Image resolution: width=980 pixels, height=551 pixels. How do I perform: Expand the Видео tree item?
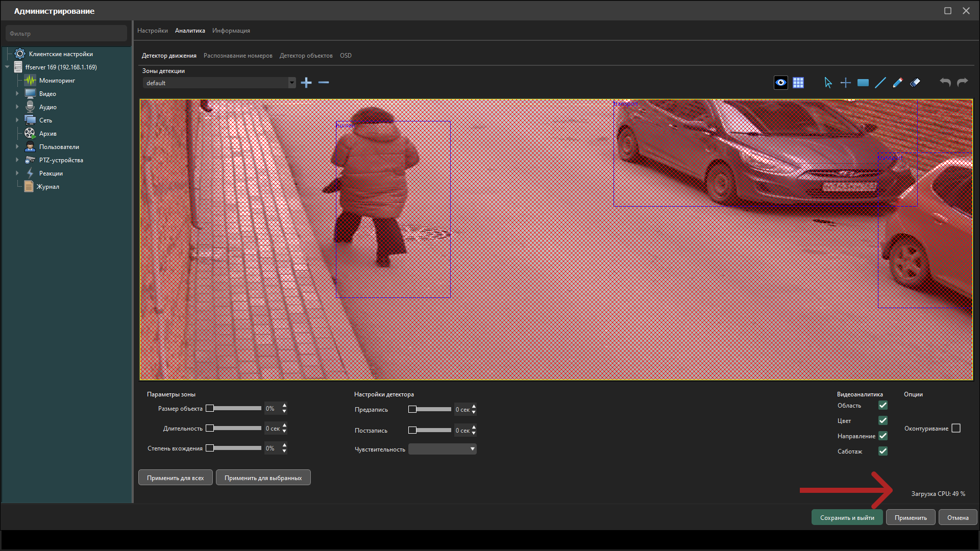[x=17, y=94]
